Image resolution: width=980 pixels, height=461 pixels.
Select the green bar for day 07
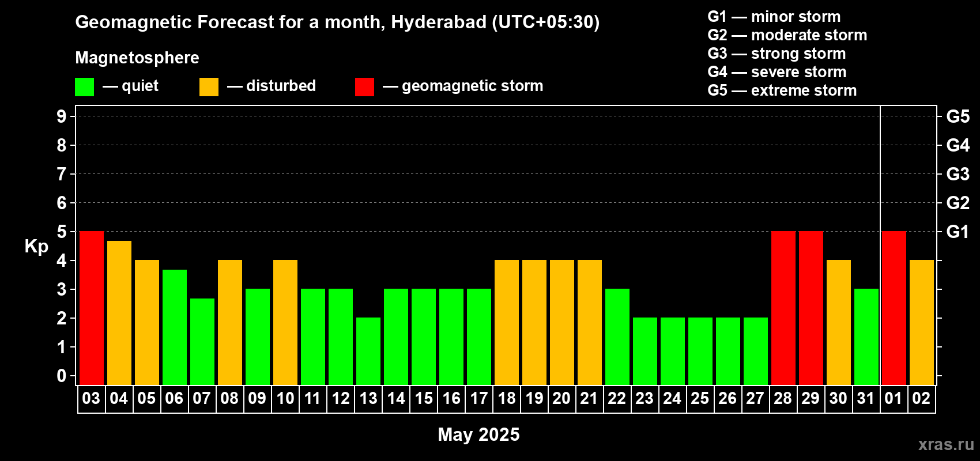click(x=202, y=342)
